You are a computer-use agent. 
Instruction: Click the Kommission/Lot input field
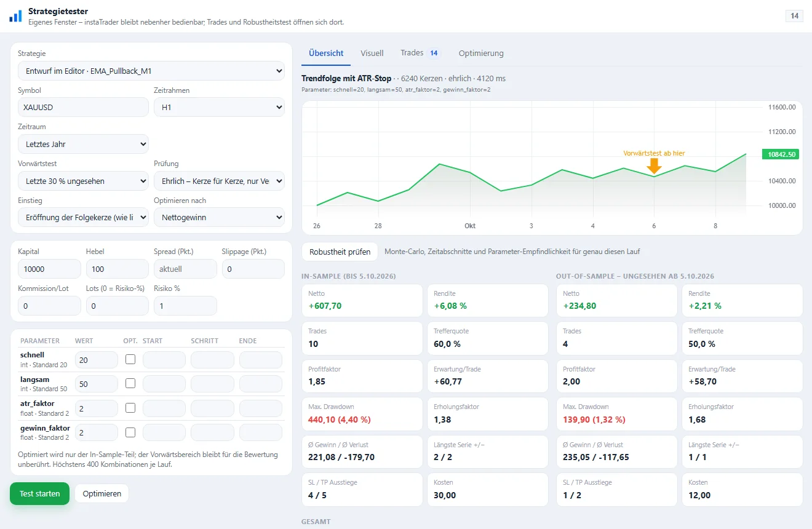pyautogui.click(x=49, y=306)
